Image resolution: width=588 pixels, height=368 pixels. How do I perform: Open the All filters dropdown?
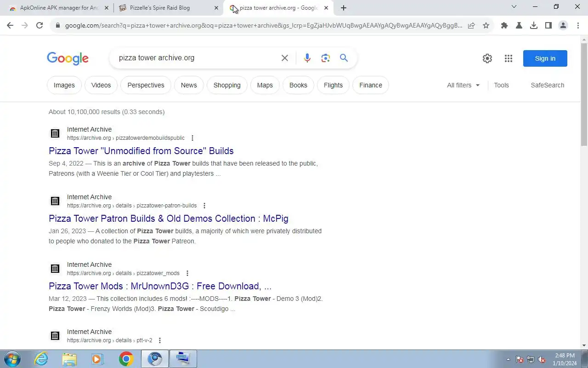coord(463,85)
